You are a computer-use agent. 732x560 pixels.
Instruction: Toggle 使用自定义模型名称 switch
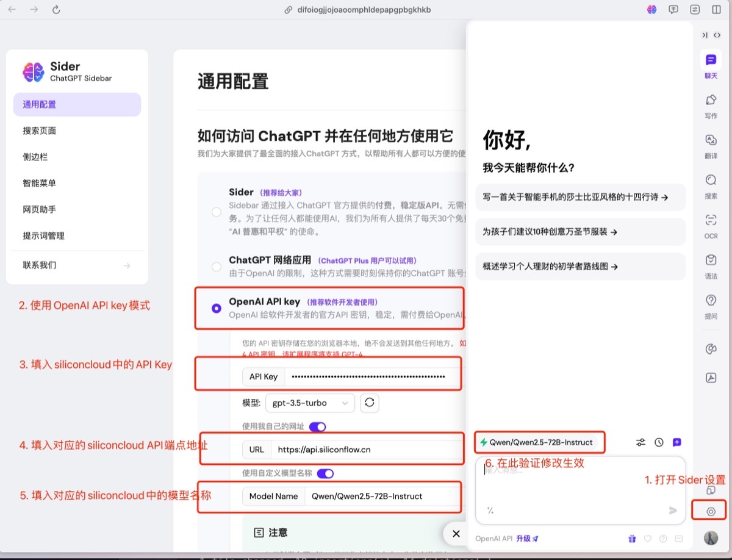[x=325, y=473]
